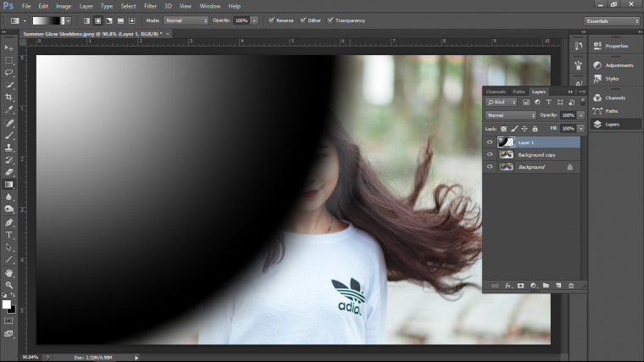Toggle the Lock all padlock
The width and height of the screenshot is (644, 362).
[x=535, y=129]
